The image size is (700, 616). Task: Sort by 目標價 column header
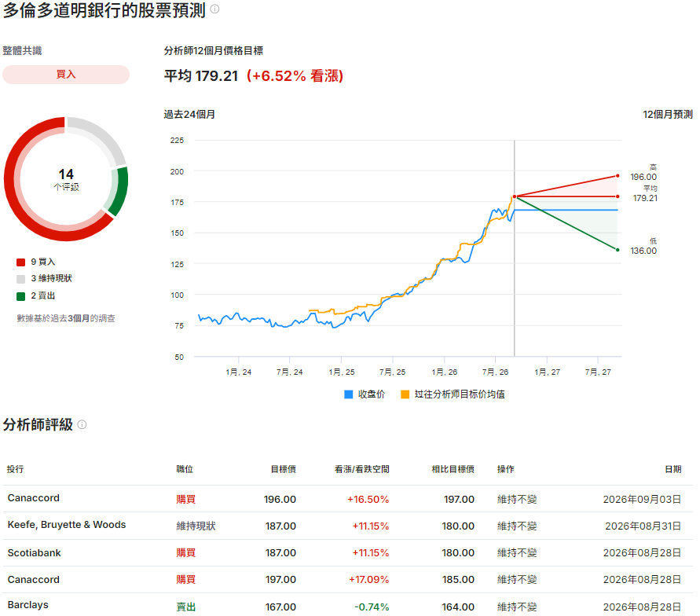pos(284,469)
